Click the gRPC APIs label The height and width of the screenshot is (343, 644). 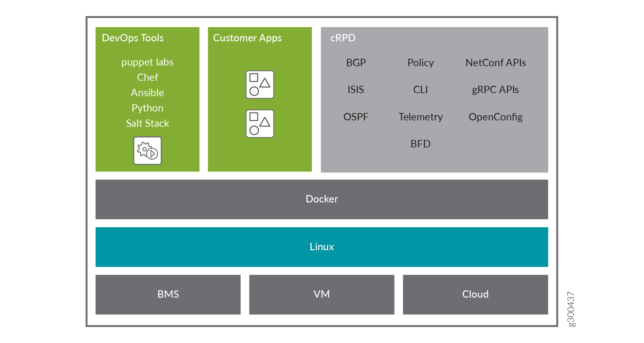point(495,90)
